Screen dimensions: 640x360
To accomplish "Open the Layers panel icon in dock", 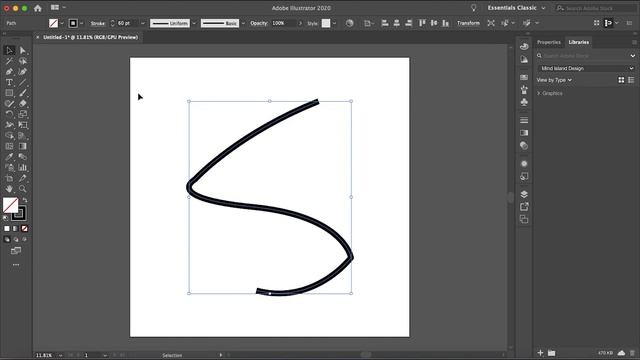I will tap(524, 194).
